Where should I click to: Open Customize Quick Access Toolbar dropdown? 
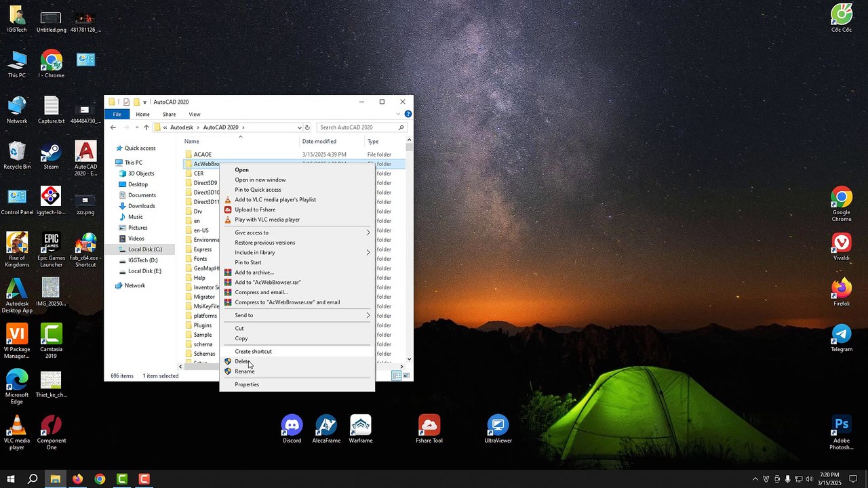(144, 102)
